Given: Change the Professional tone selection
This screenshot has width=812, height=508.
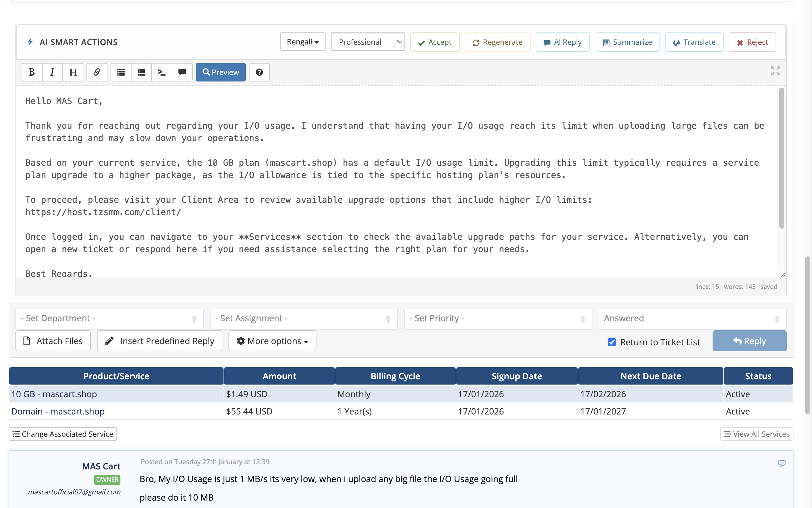Looking at the screenshot, I should tap(367, 42).
